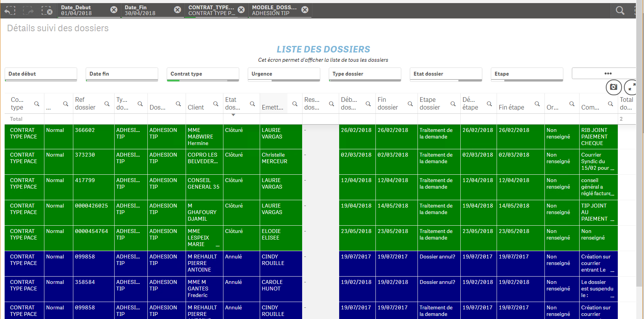Select reference 373230 cell
Viewport: 644px width, 319px height.
coord(93,162)
